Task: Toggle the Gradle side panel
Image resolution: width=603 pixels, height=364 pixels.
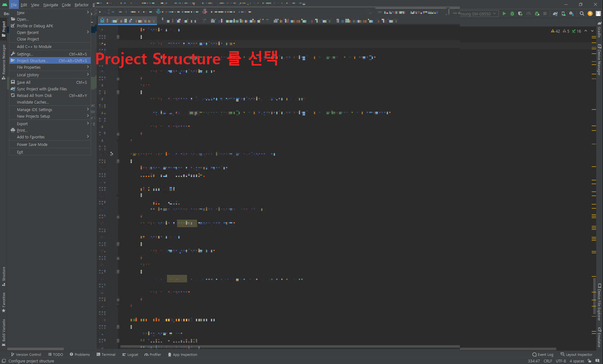Action: click(x=599, y=29)
